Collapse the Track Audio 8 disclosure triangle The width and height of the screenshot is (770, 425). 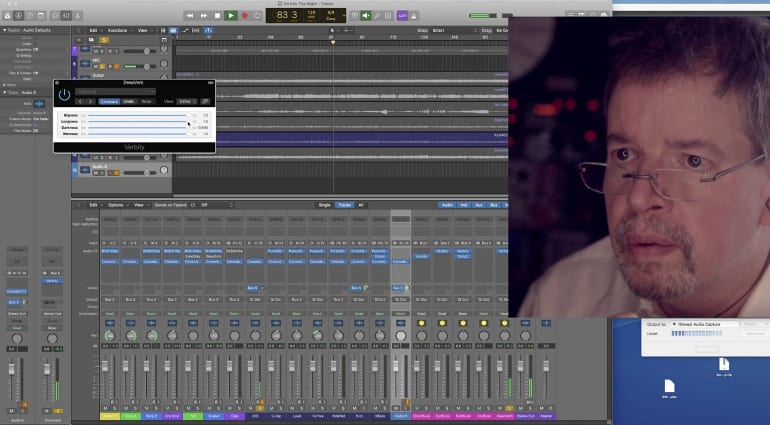pyautogui.click(x=4, y=92)
